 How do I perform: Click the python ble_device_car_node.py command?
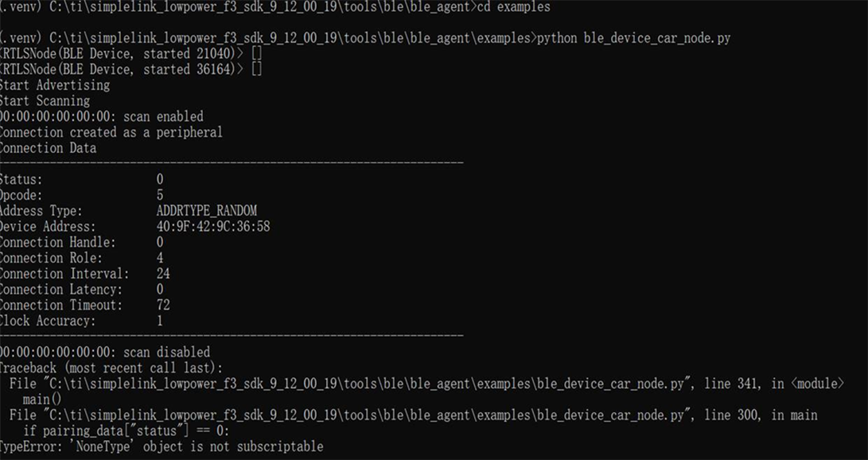pyautogui.click(x=634, y=38)
